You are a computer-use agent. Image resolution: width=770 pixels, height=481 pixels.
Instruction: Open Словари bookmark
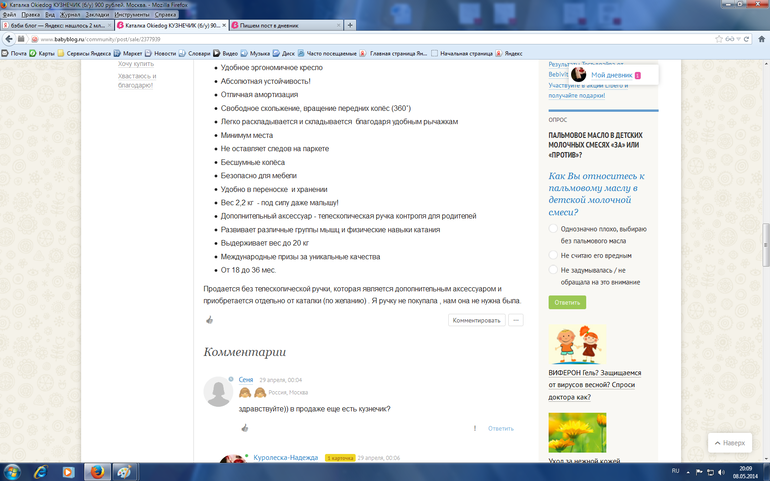(194, 53)
